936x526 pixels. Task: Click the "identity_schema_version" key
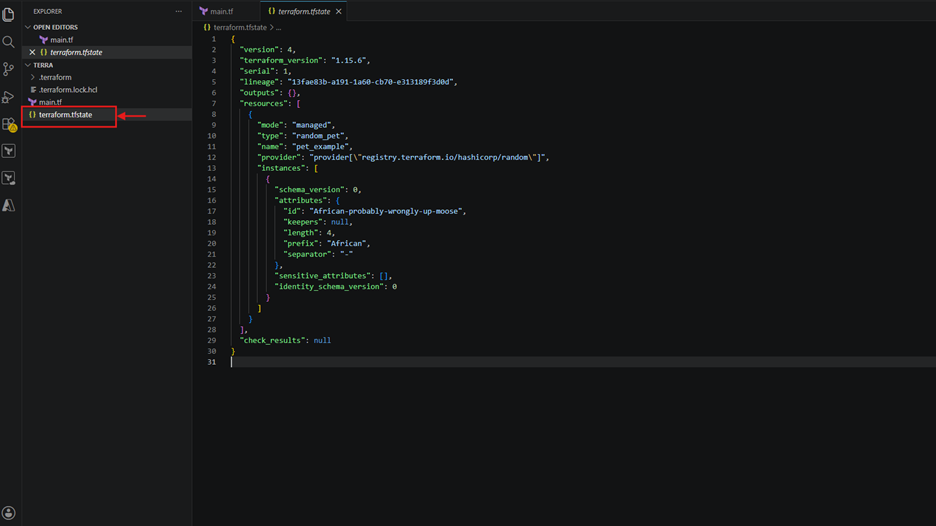coord(329,287)
